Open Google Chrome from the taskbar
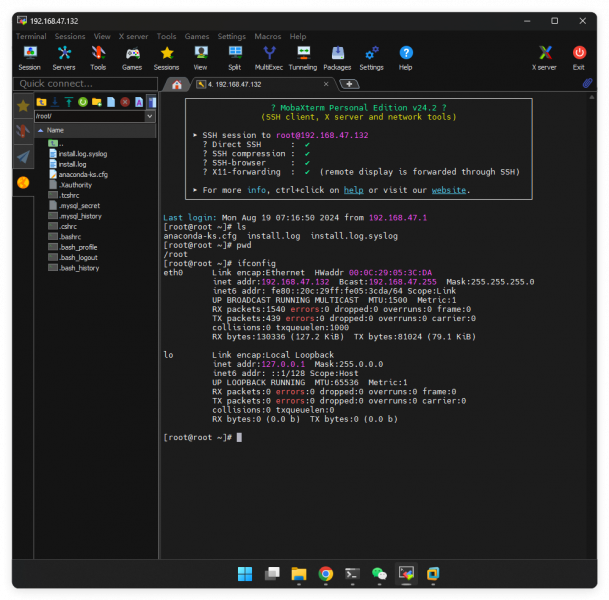Screen dimensions: 609x600 coord(325,574)
